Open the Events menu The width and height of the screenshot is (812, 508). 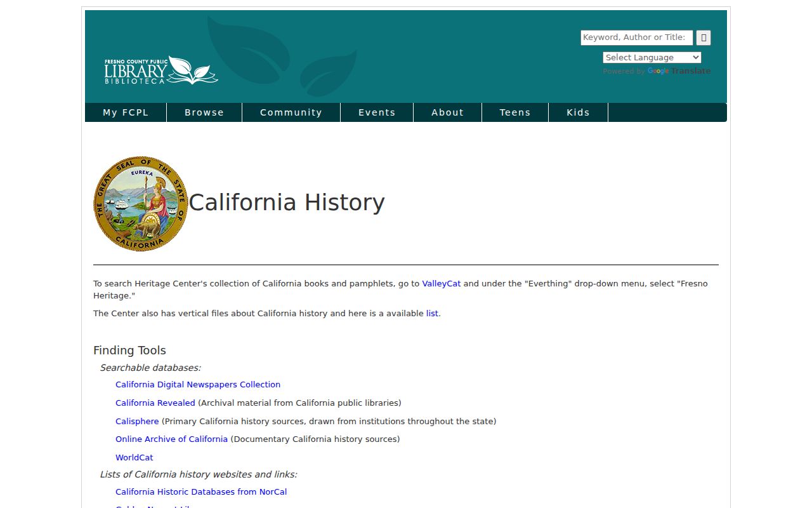377,112
